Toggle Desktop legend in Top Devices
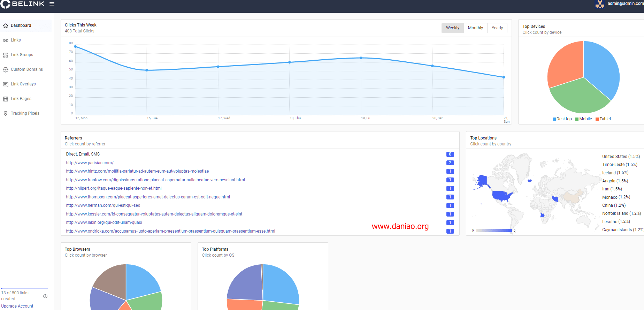The height and width of the screenshot is (310, 644). point(562,119)
